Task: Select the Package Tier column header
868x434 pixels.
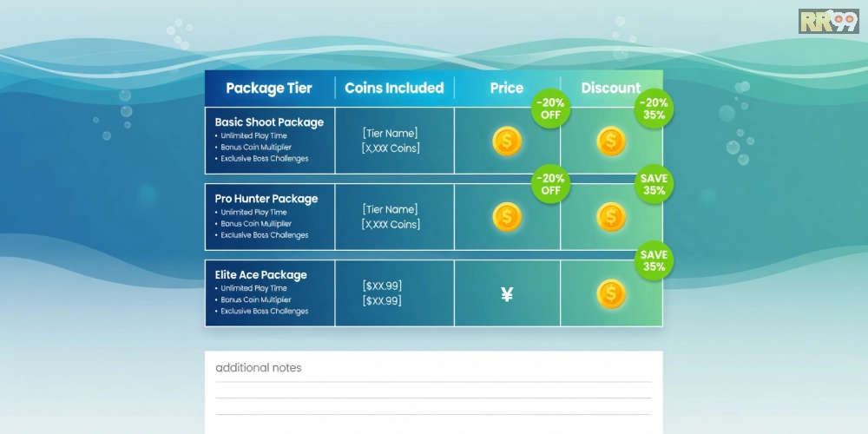Action: pyautogui.click(x=269, y=88)
